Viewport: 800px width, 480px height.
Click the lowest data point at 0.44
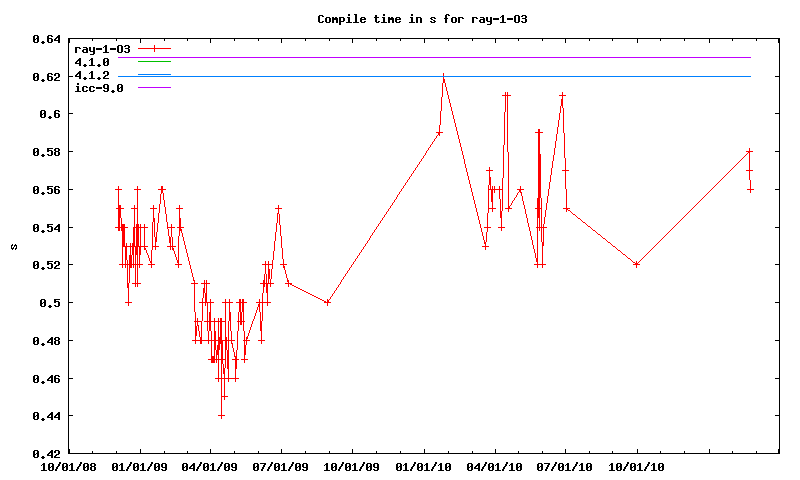(x=221, y=415)
